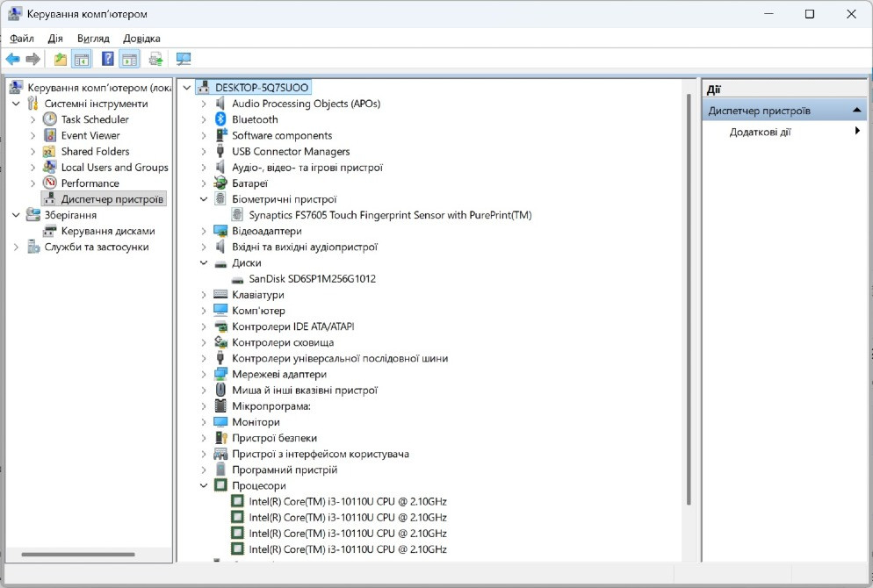The image size is (873, 588).
Task: Toggle the console tree pane button
Action: pyautogui.click(x=82, y=59)
